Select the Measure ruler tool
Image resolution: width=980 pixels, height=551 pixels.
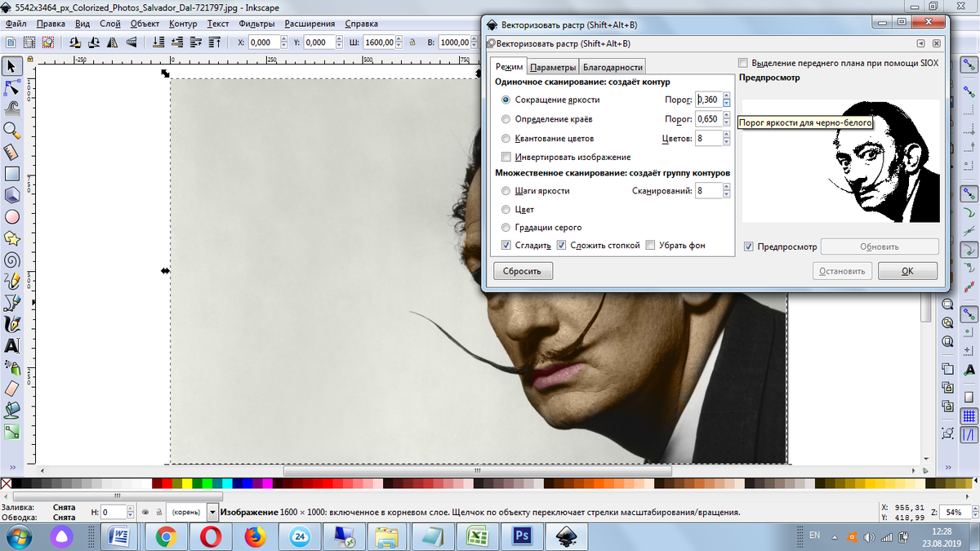click(x=12, y=152)
